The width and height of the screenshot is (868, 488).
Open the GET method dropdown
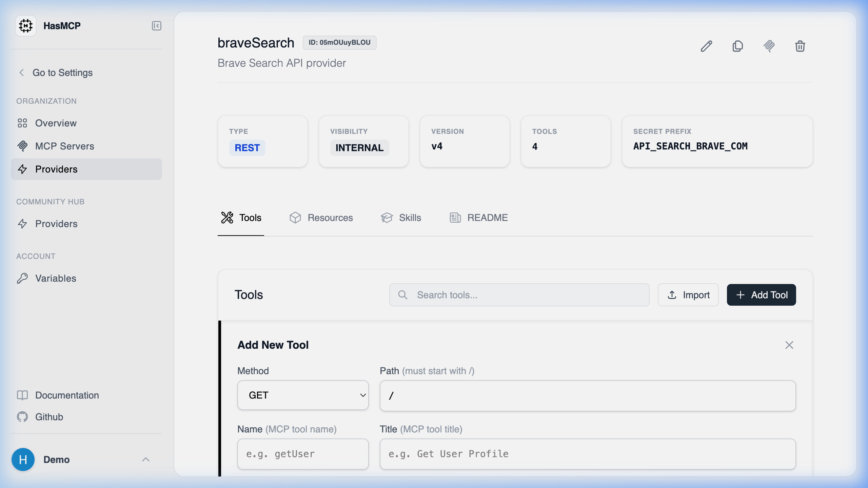[303, 395]
